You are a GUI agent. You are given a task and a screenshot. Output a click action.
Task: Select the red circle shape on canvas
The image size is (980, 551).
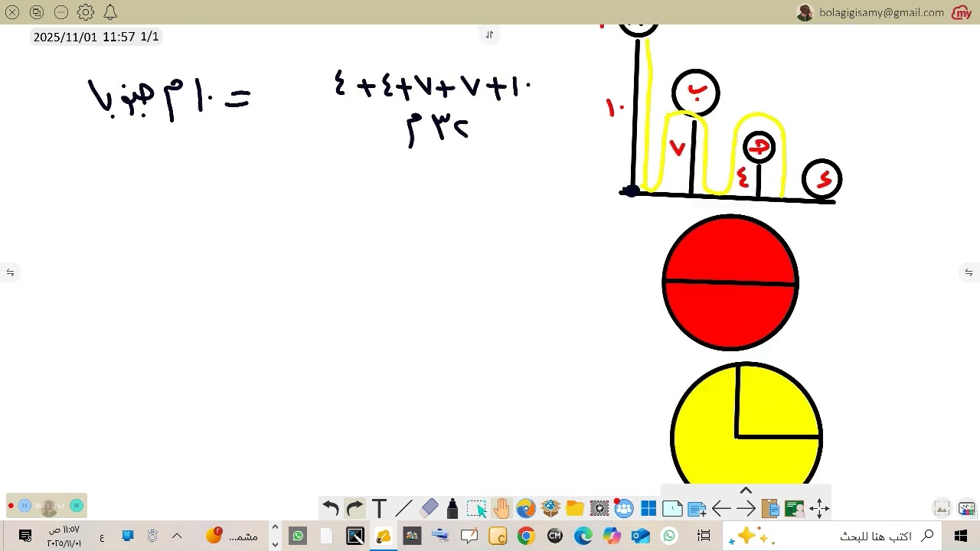click(x=730, y=282)
